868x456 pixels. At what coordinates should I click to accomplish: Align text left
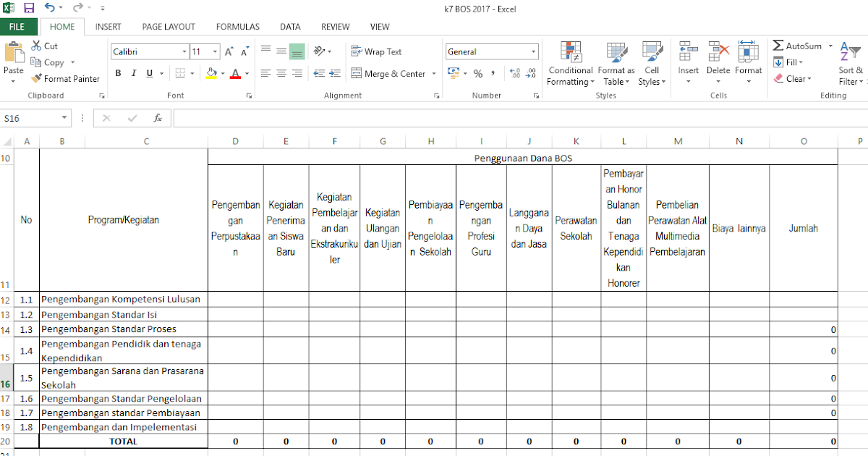[265, 73]
